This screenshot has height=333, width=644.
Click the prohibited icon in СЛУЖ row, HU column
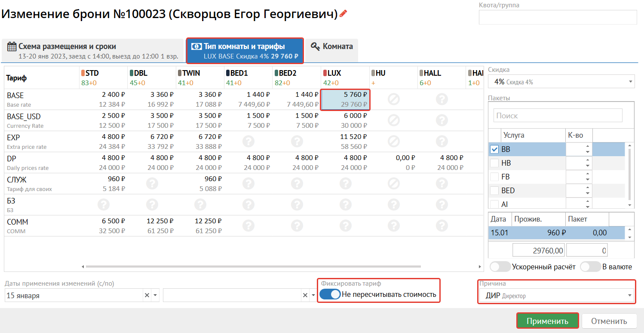pyautogui.click(x=394, y=184)
